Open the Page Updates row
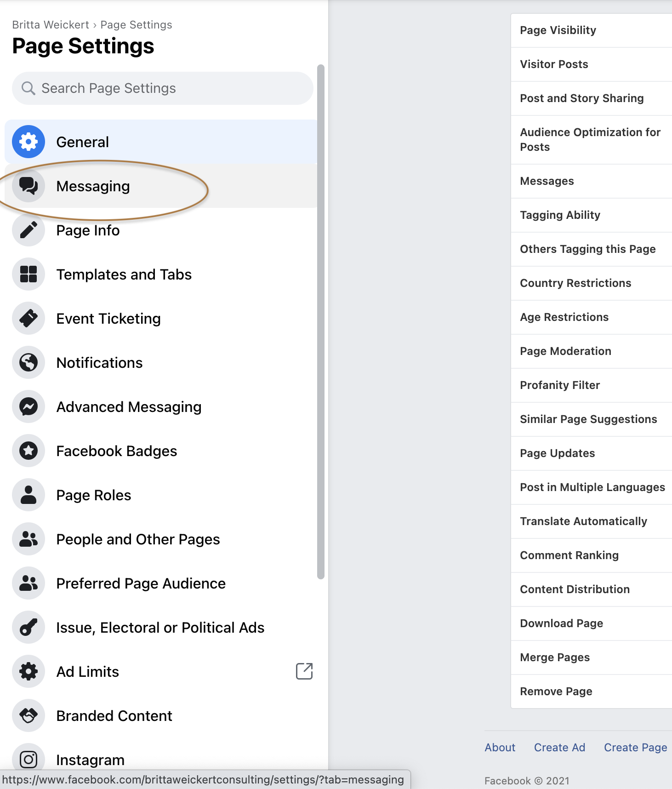This screenshot has height=789, width=672. tap(592, 453)
